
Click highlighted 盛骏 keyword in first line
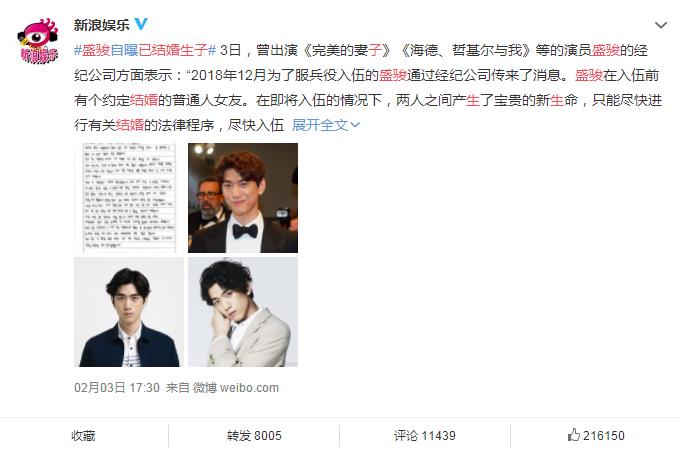pyautogui.click(x=605, y=50)
